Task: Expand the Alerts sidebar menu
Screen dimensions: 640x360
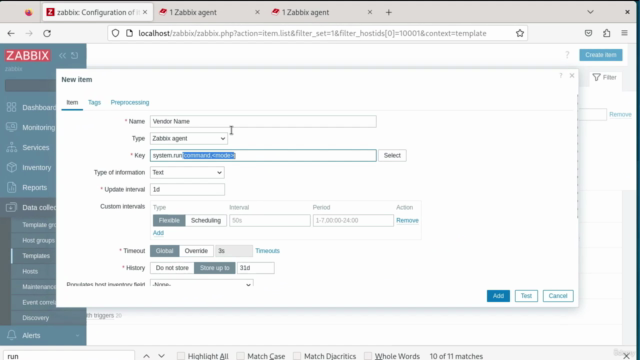Action: tap(77, 336)
